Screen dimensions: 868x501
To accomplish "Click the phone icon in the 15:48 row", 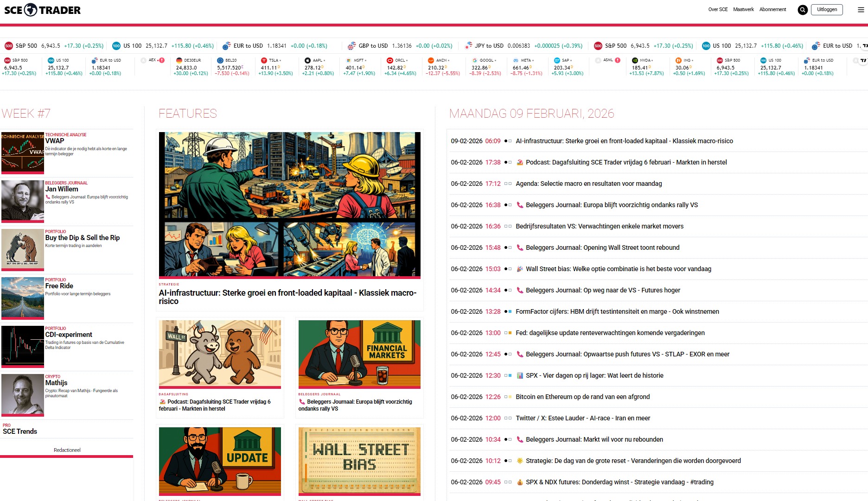I will coord(520,247).
